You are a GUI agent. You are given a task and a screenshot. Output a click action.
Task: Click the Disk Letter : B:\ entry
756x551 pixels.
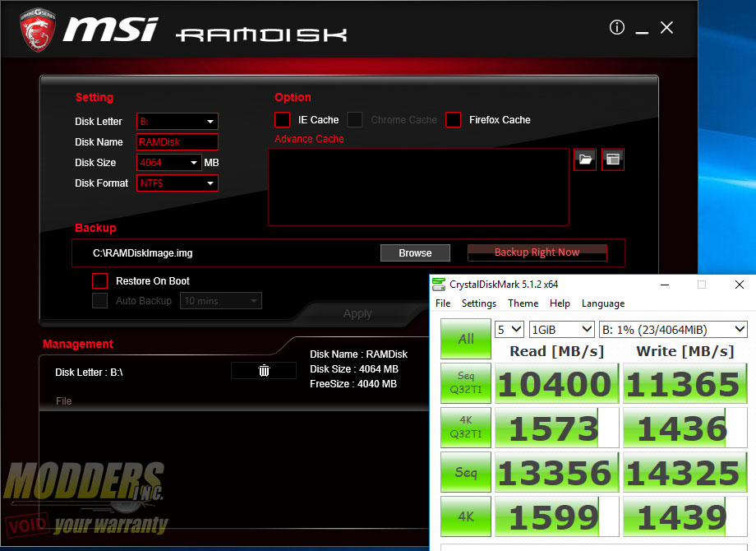[x=90, y=373]
